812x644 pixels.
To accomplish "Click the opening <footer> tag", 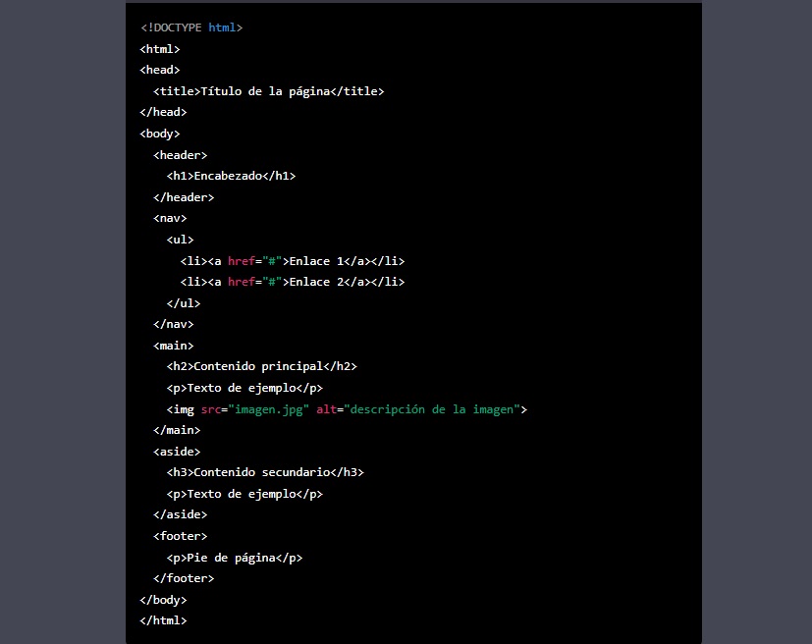I will [180, 536].
